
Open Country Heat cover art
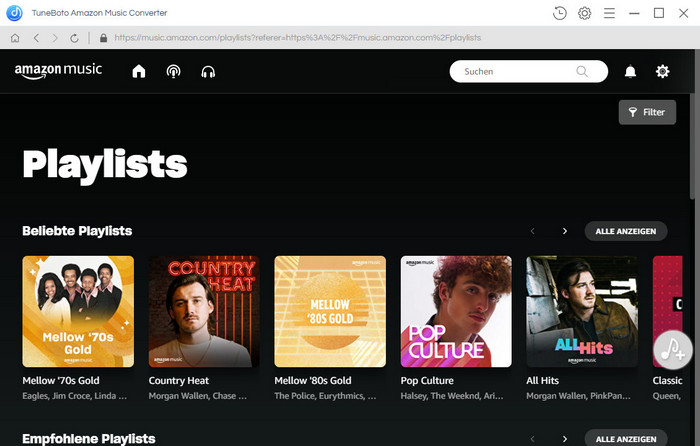click(x=204, y=312)
